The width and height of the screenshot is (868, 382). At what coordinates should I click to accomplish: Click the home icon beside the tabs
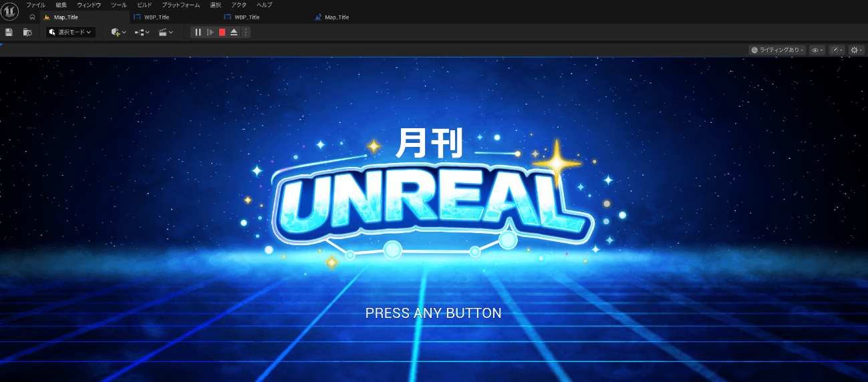(x=32, y=17)
